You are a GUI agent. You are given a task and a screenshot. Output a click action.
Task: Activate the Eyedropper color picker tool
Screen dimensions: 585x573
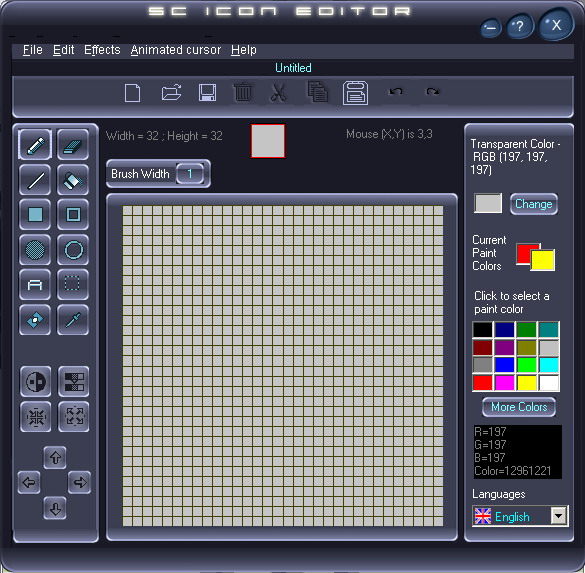73,320
